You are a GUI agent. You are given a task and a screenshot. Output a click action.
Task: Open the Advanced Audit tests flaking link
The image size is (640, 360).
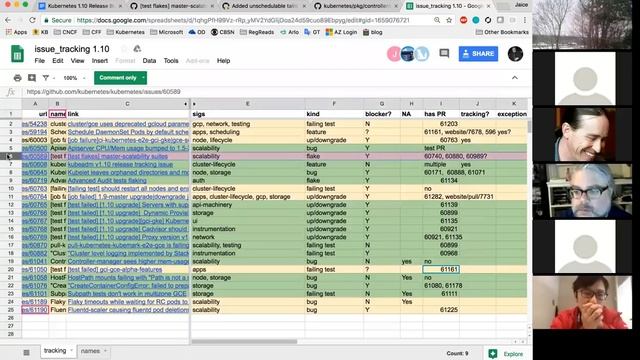coord(107,180)
